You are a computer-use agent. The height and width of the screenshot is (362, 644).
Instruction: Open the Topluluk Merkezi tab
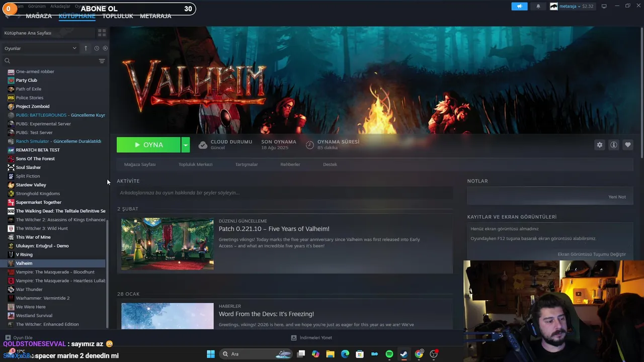tap(195, 164)
